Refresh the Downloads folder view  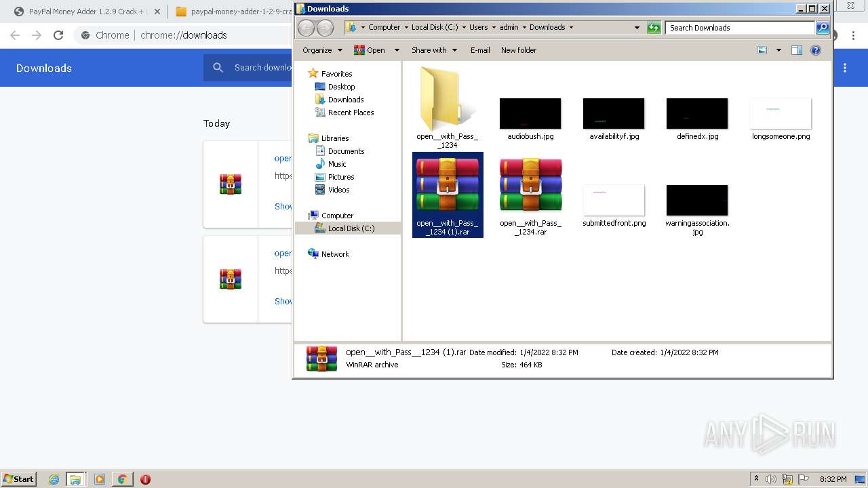(654, 28)
